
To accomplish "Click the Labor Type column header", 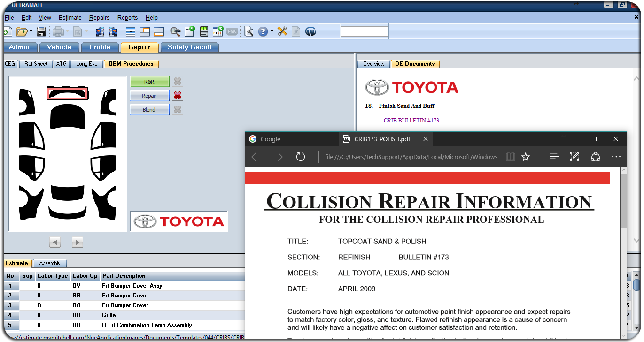I will click(x=53, y=276).
